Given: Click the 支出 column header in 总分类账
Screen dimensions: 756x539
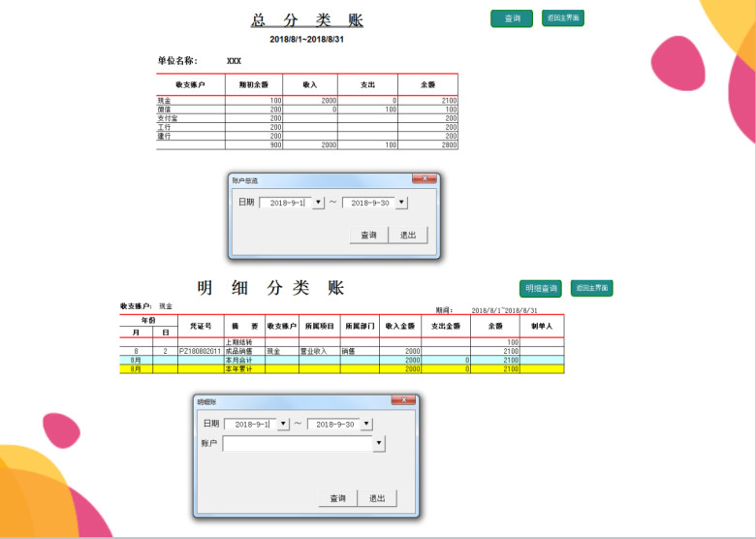Looking at the screenshot, I should (367, 85).
